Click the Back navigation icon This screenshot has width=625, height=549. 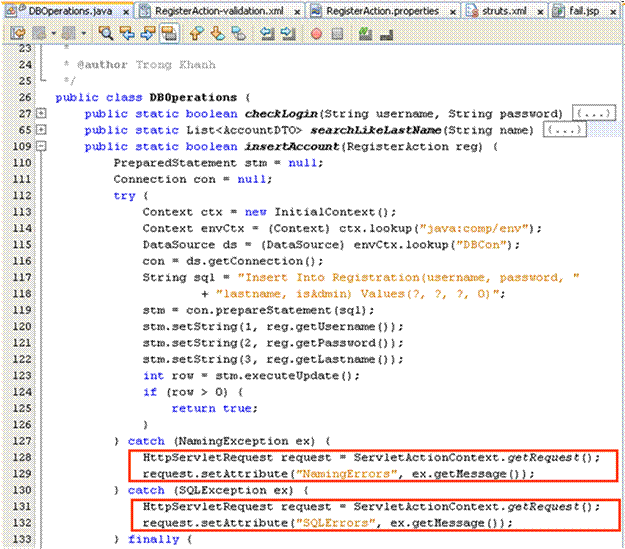pyautogui.click(x=39, y=33)
